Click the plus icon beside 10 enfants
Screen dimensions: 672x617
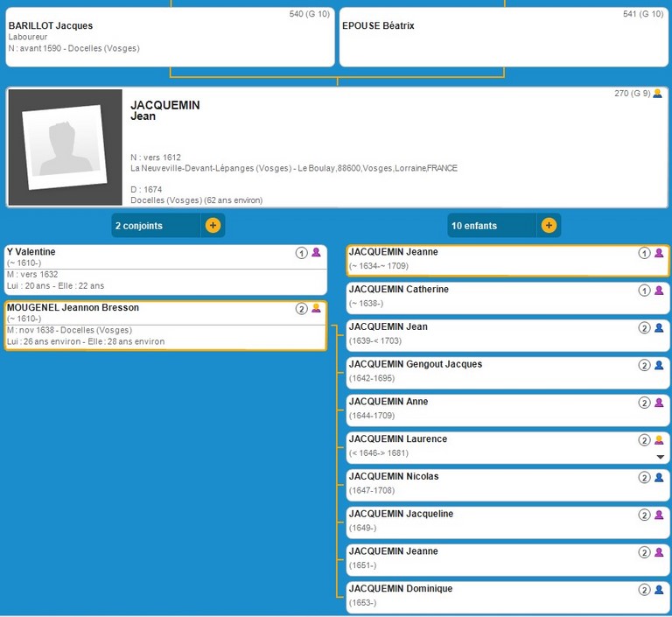[x=549, y=226]
